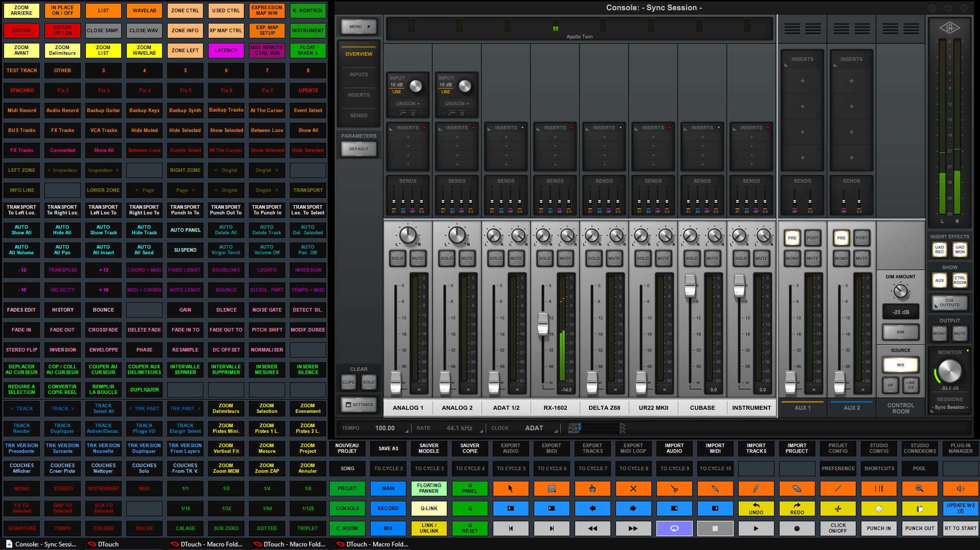980x550 pixels.
Task: Mute the ANALOG 2 channel
Action: (x=467, y=258)
